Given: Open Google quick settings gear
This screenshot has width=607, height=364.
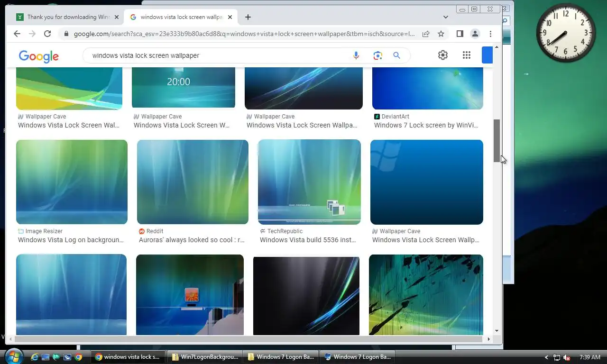Looking at the screenshot, I should pos(443,55).
